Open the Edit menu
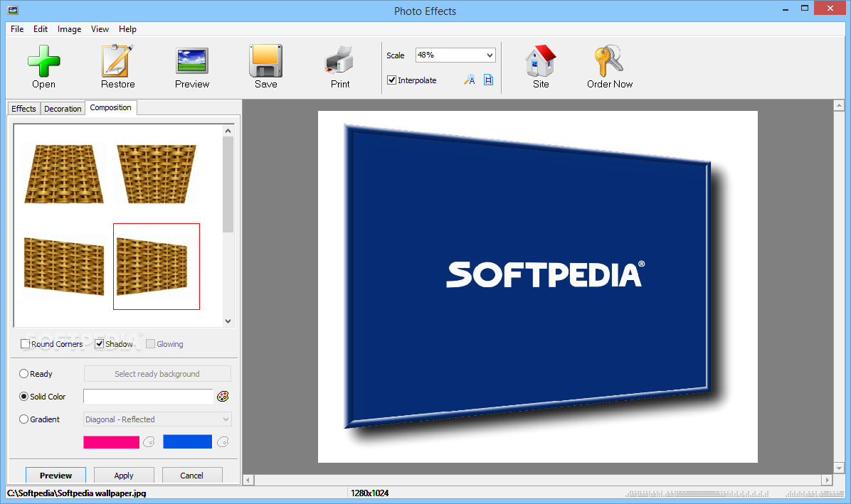 pyautogui.click(x=40, y=28)
